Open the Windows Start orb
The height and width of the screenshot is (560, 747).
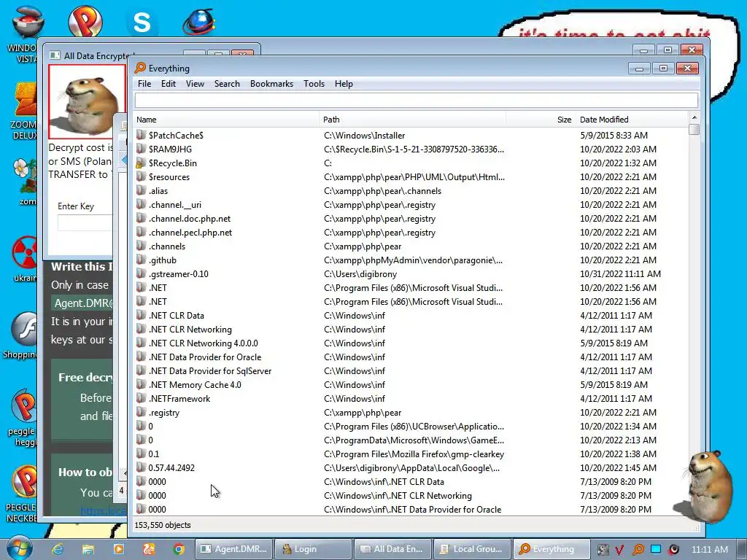tap(20, 548)
